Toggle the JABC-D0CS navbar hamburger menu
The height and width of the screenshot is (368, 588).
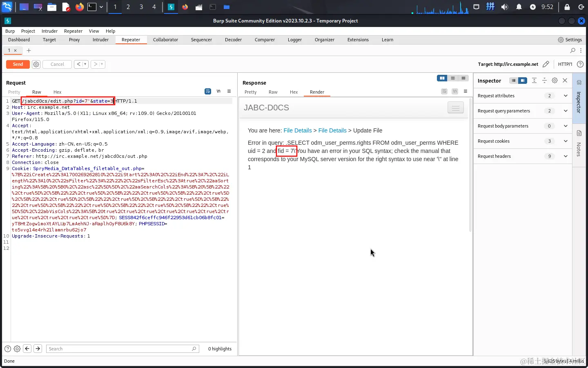(x=456, y=108)
